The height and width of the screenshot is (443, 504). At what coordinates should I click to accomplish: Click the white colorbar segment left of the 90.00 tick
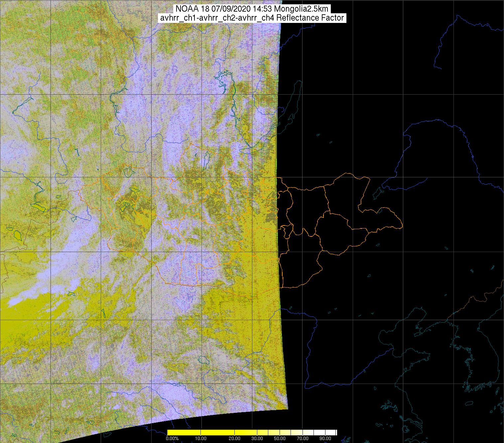coord(319,432)
